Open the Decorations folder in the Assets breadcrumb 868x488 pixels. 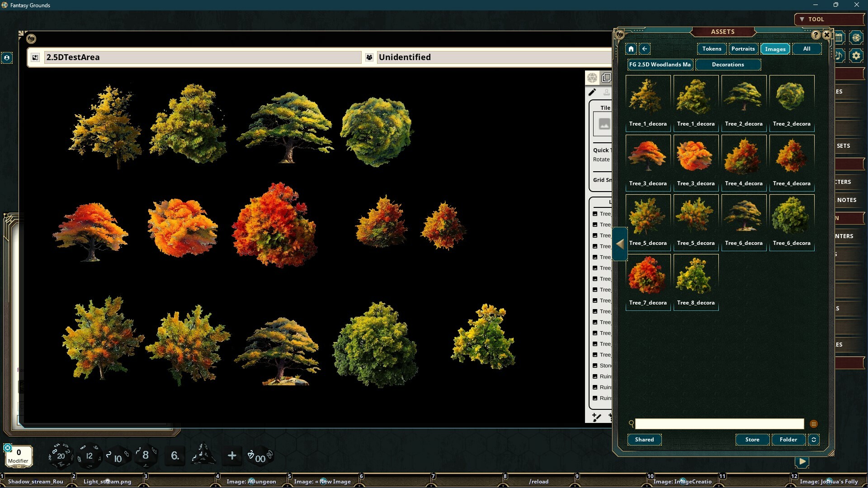(728, 65)
